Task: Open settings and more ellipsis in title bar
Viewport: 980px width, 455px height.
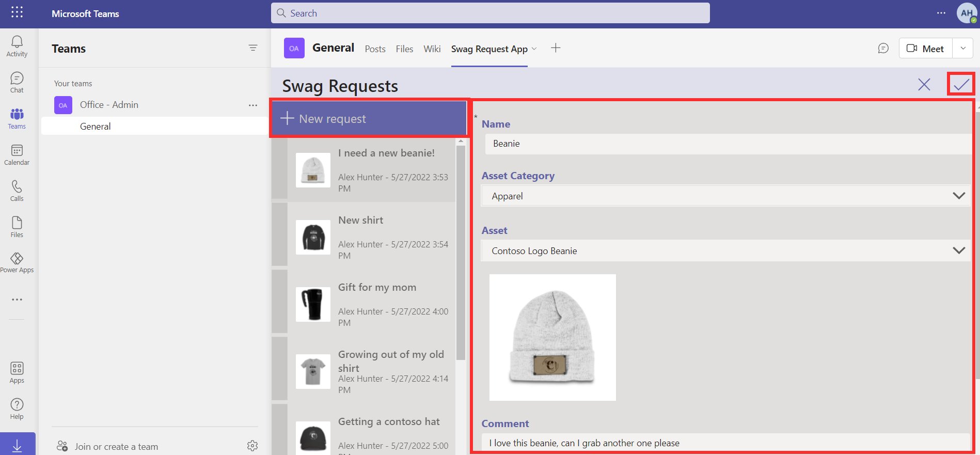Action: pyautogui.click(x=941, y=13)
